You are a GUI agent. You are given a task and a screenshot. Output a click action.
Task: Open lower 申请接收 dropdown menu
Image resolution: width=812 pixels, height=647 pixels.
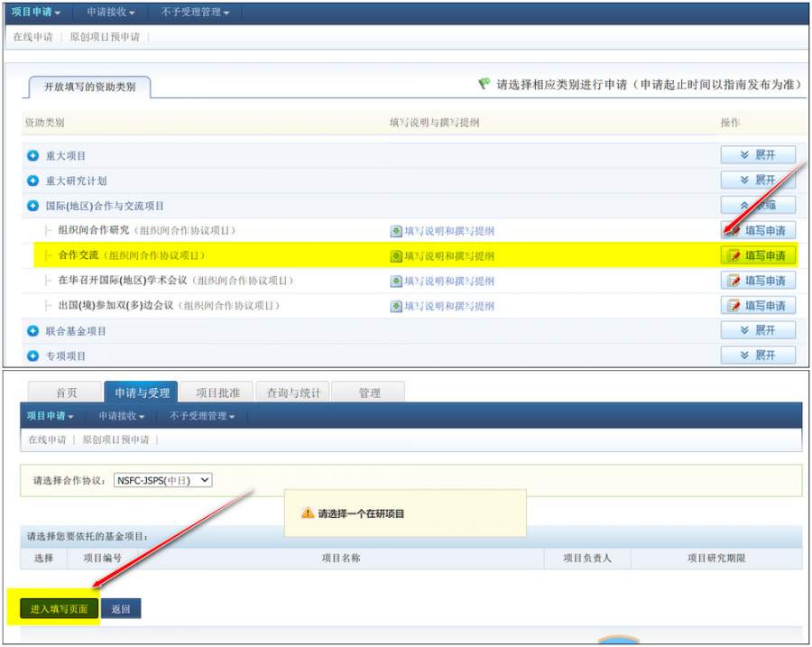coord(122,415)
